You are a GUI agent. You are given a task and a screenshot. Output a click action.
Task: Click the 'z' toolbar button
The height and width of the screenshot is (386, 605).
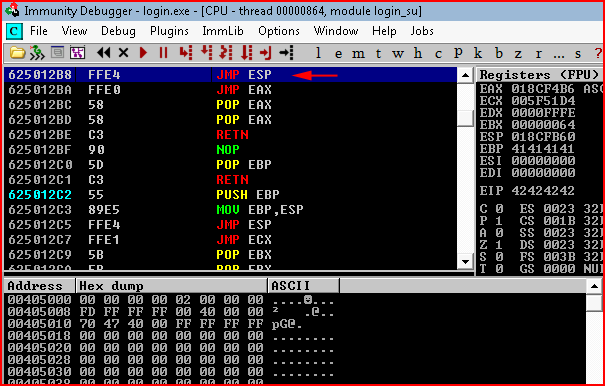[x=518, y=54]
